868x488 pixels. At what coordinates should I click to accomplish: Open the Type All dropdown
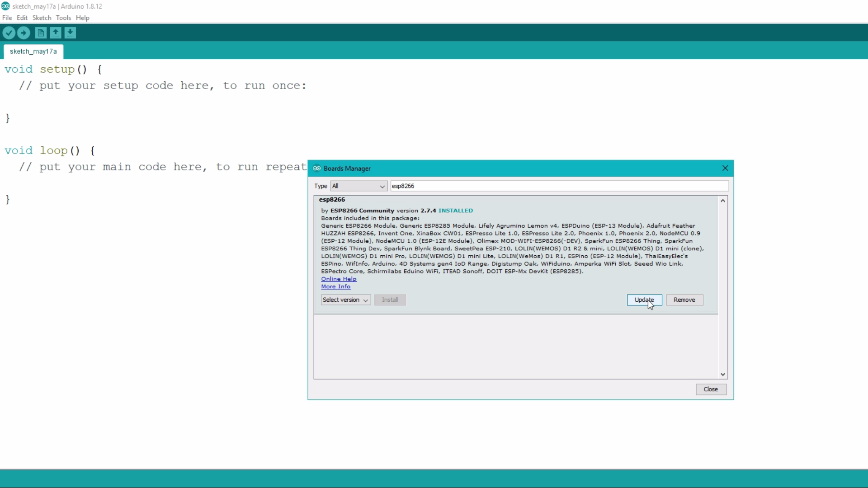359,186
